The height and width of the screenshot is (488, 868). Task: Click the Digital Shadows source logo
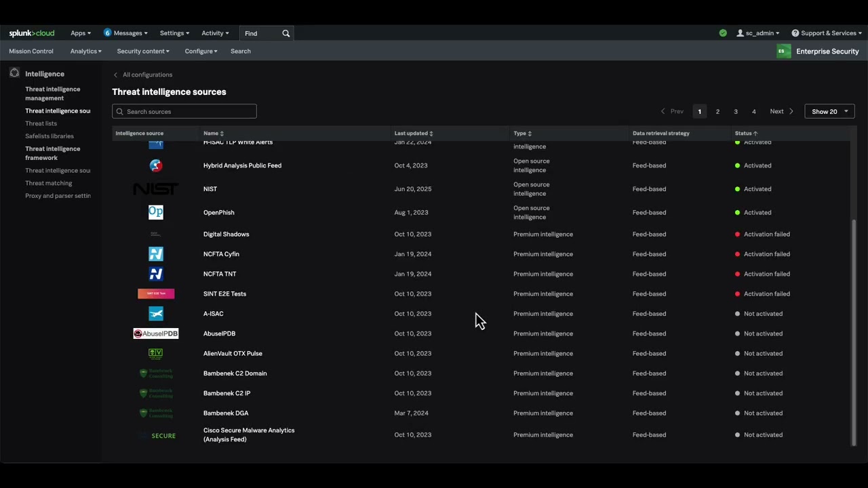pos(156,234)
